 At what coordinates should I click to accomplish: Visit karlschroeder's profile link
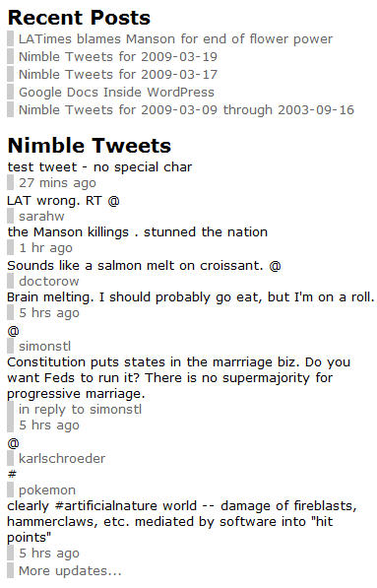click(62, 458)
